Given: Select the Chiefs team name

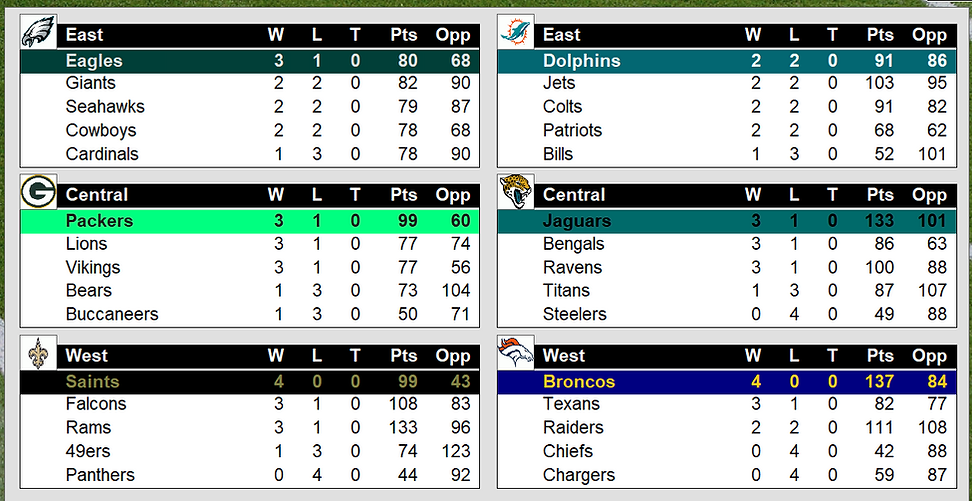Looking at the screenshot, I should (568, 451).
